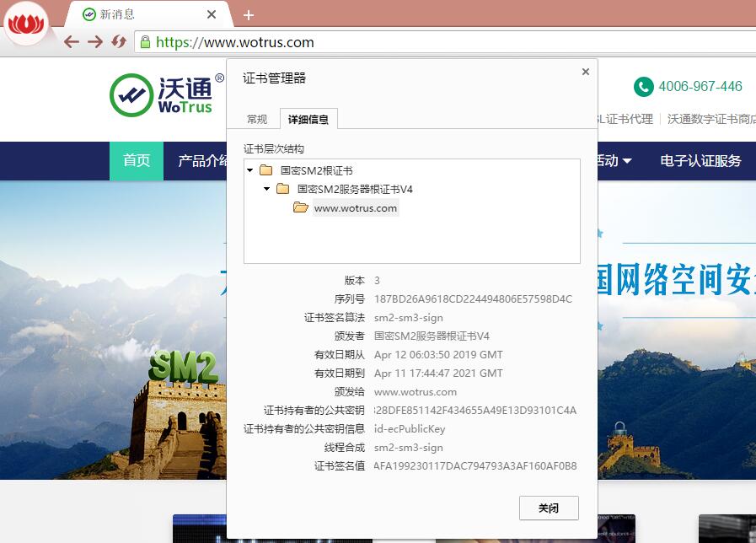Reload the page with refresh icon
The height and width of the screenshot is (543, 756).
119,42
